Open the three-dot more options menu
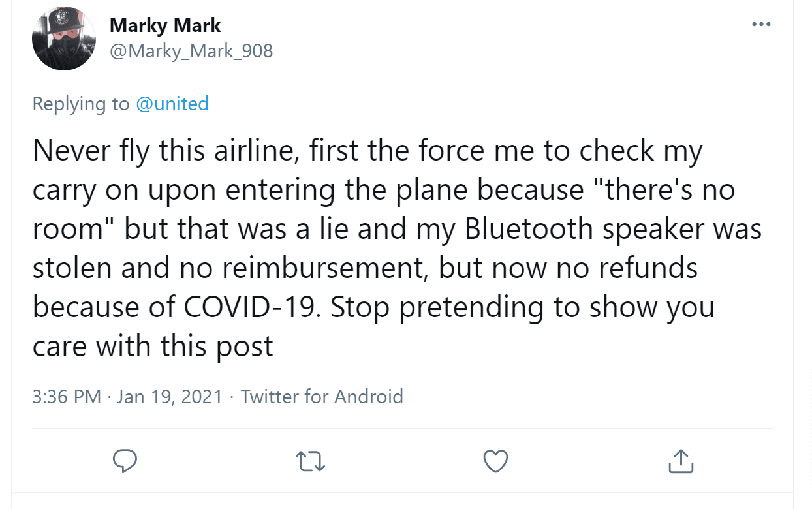Screen dimensions: 812x509 pyautogui.click(x=761, y=25)
